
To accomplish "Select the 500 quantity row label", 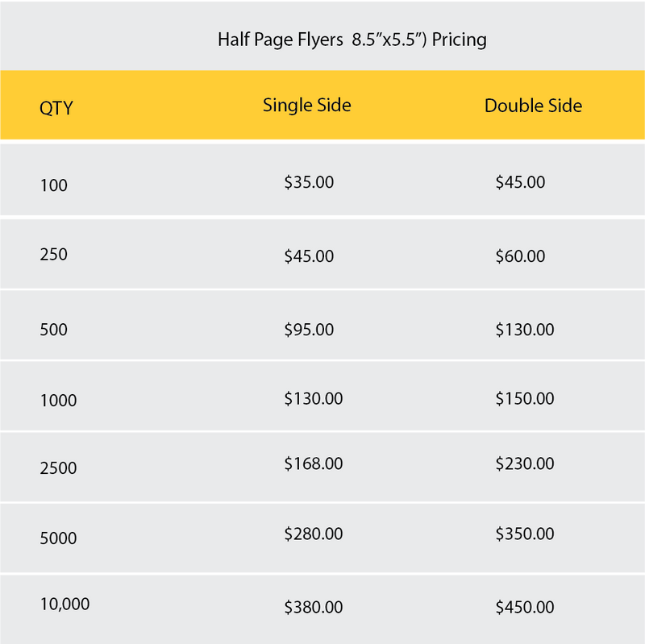I will tap(54, 330).
